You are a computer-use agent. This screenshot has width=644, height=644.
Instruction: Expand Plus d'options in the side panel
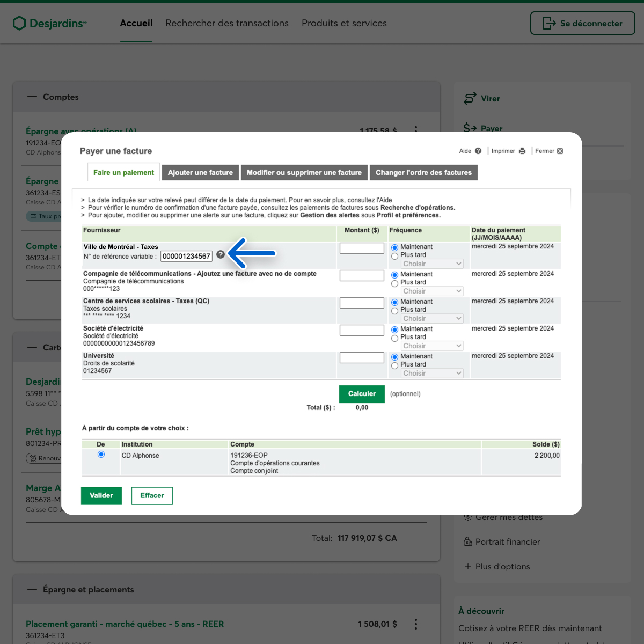coord(496,566)
